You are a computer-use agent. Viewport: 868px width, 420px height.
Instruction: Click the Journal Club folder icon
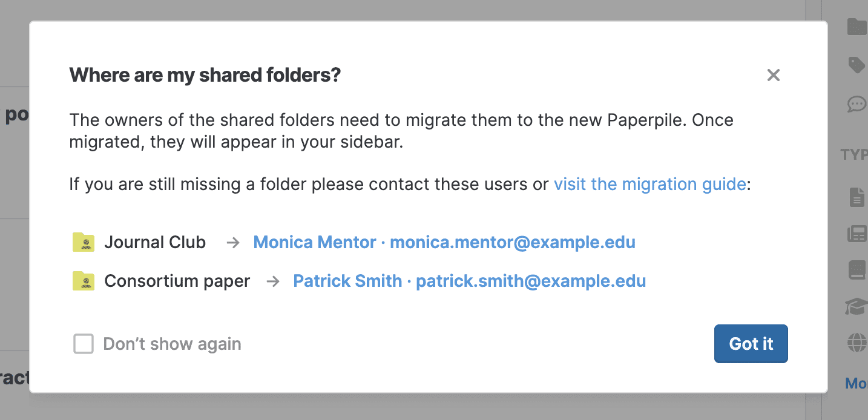[84, 242]
